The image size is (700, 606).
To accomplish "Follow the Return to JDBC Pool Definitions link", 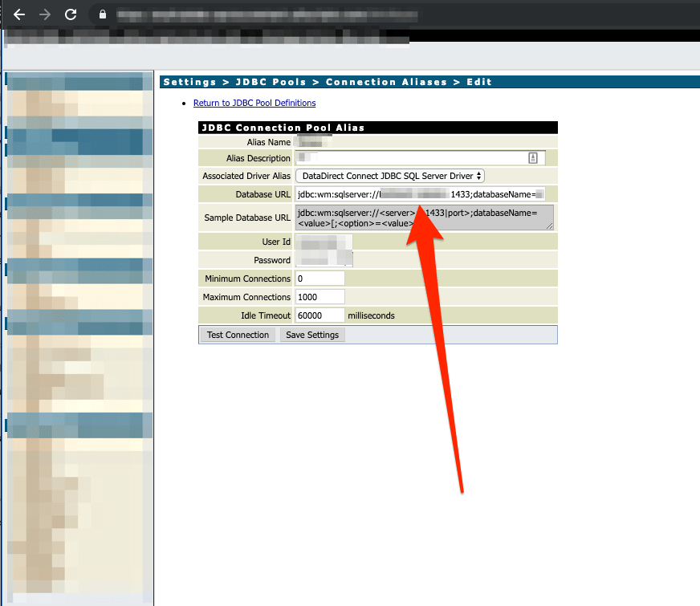I will (x=254, y=103).
